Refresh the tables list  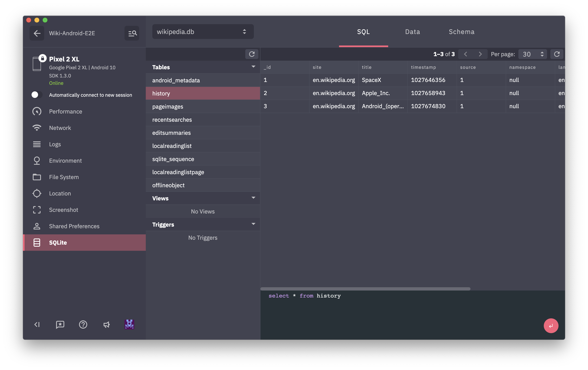pos(251,54)
